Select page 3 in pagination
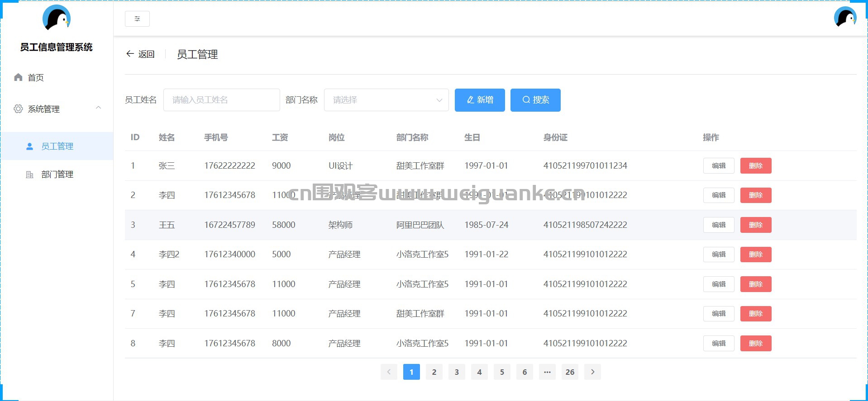868x401 pixels. [x=457, y=372]
